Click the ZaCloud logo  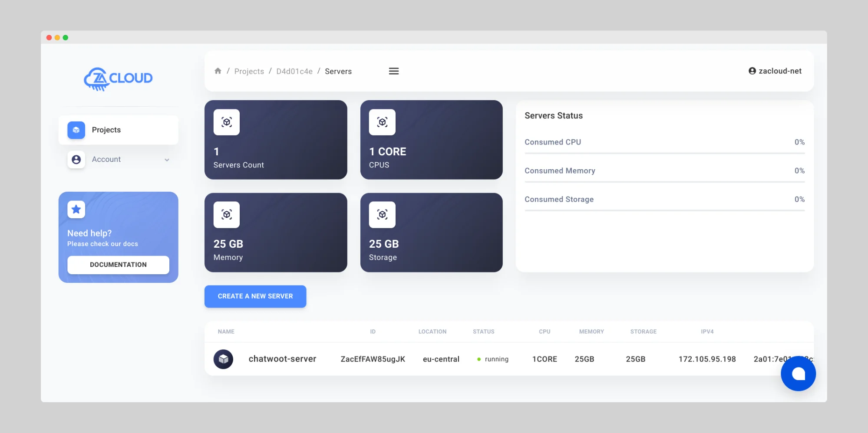coord(118,79)
